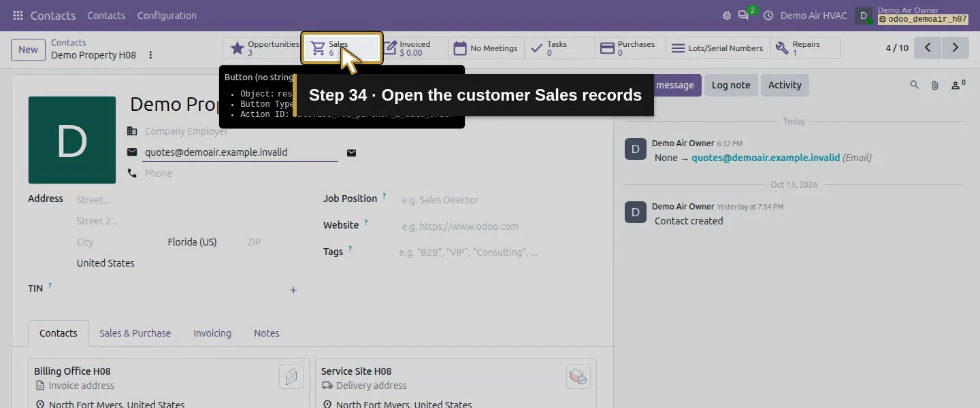
Task: Open the debug bug icon
Action: click(x=727, y=15)
